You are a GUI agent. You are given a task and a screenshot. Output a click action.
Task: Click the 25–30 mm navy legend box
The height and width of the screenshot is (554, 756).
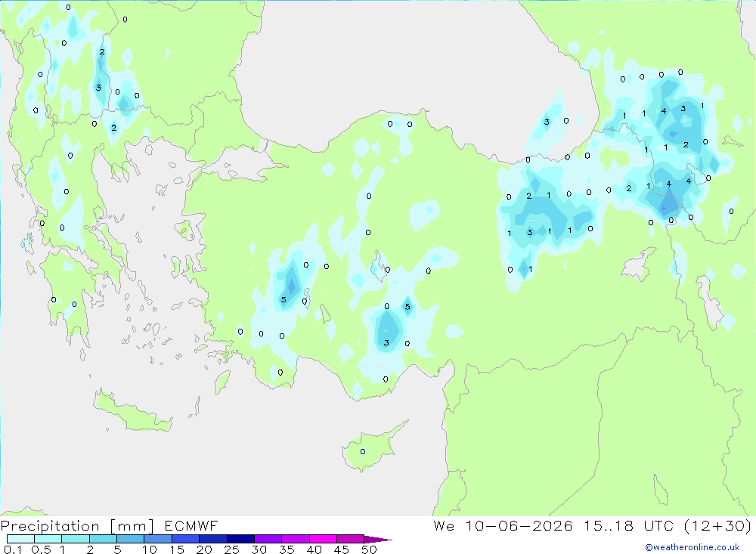point(240,539)
